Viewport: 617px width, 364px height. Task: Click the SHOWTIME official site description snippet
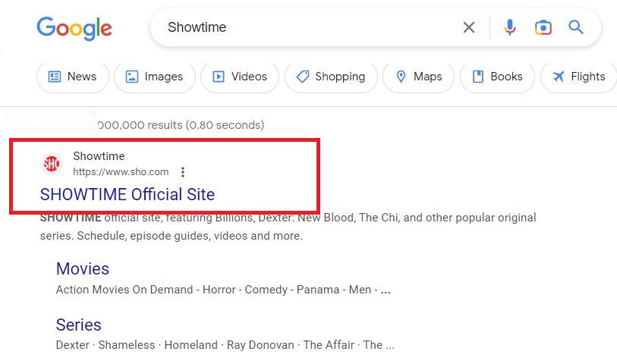[x=288, y=227]
